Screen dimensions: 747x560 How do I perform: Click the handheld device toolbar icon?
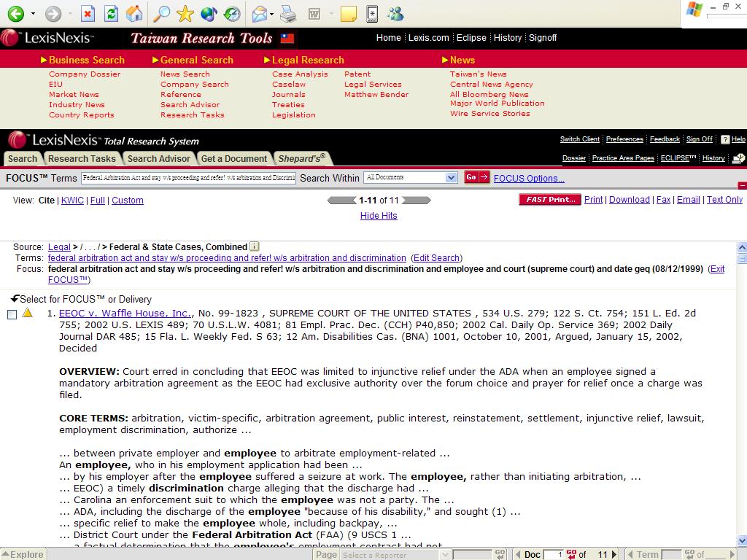coord(372,13)
